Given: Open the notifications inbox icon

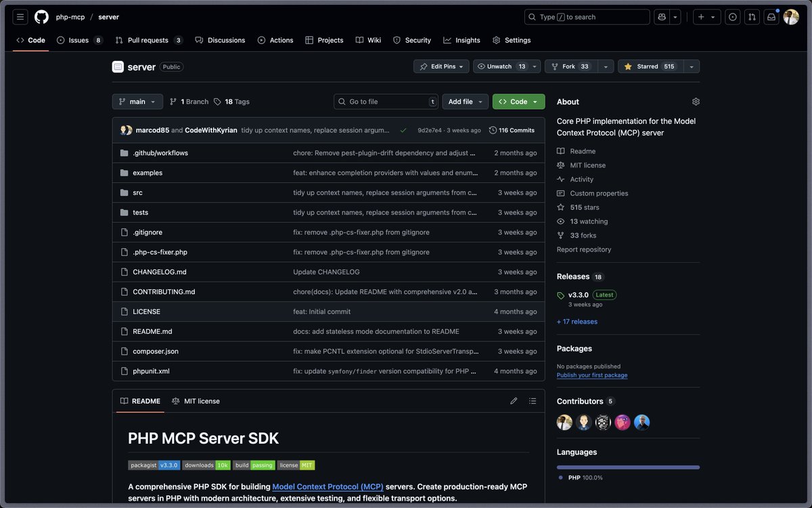Looking at the screenshot, I should click(x=771, y=17).
